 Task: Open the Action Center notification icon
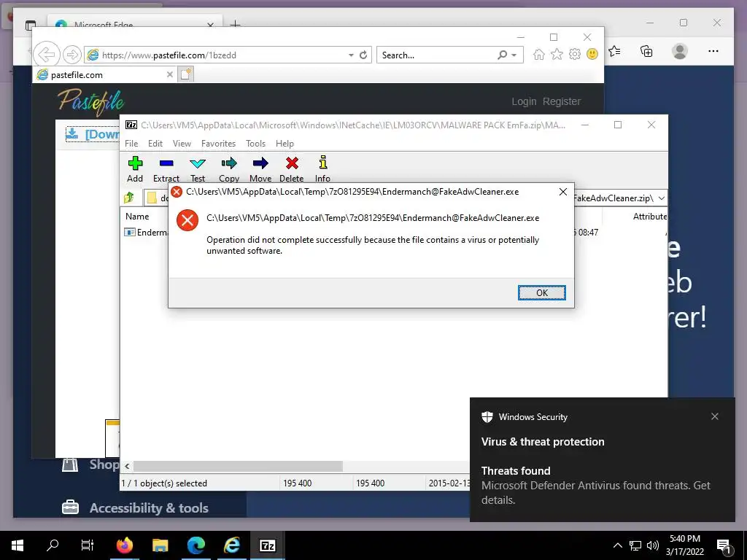click(724, 547)
